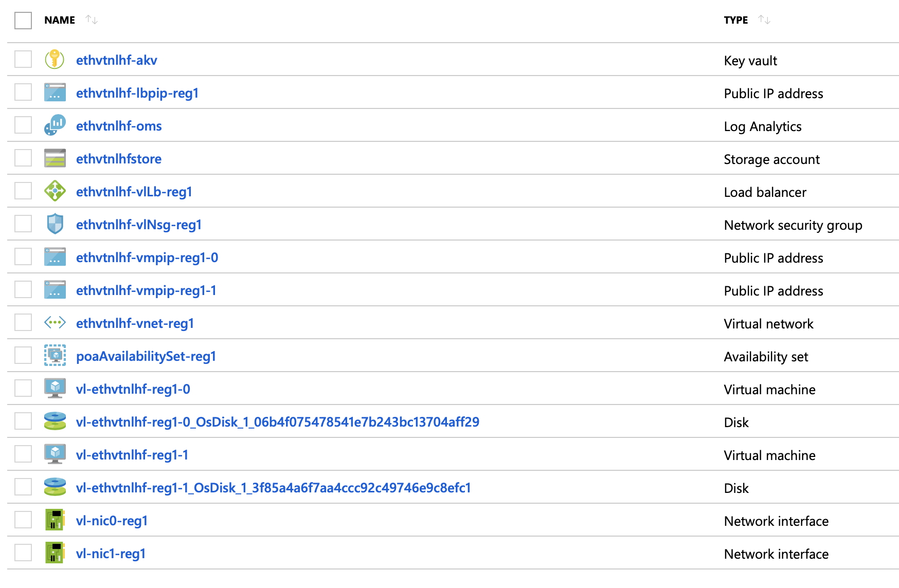The height and width of the screenshot is (588, 899).
Task: Select the virtual network icon next to ethvtnlhf-vnet-reg1
Action: coord(55,323)
